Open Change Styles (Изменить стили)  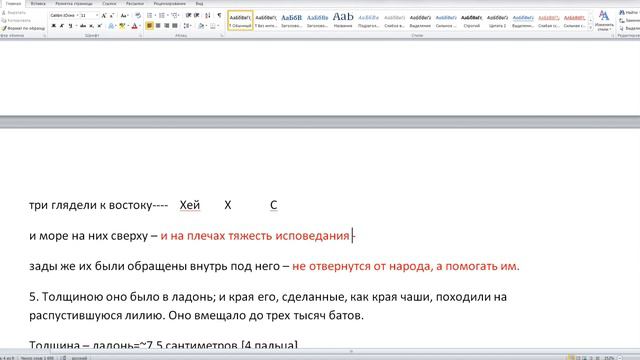[x=604, y=20]
